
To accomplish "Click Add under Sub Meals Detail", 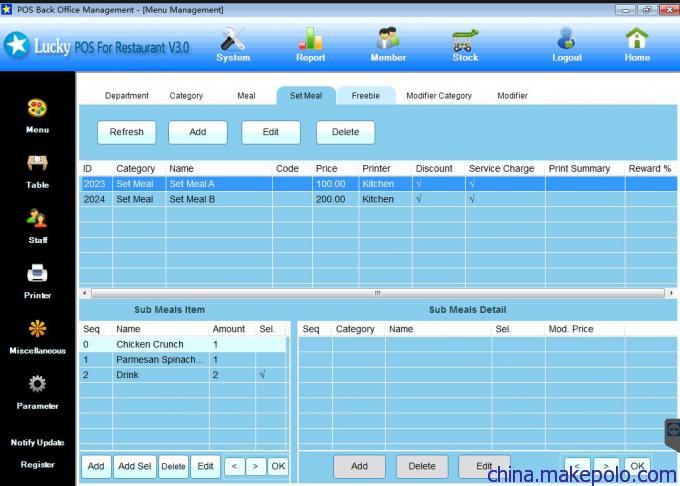I will pyautogui.click(x=359, y=466).
